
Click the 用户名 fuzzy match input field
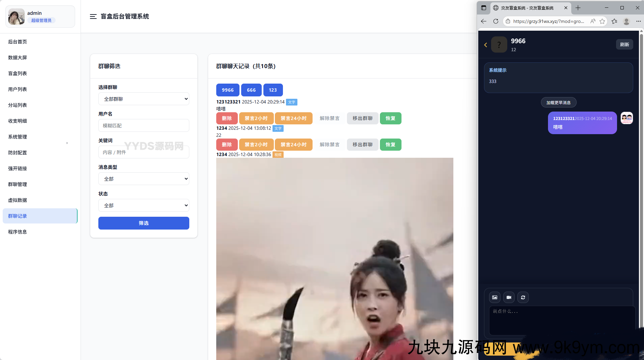143,126
